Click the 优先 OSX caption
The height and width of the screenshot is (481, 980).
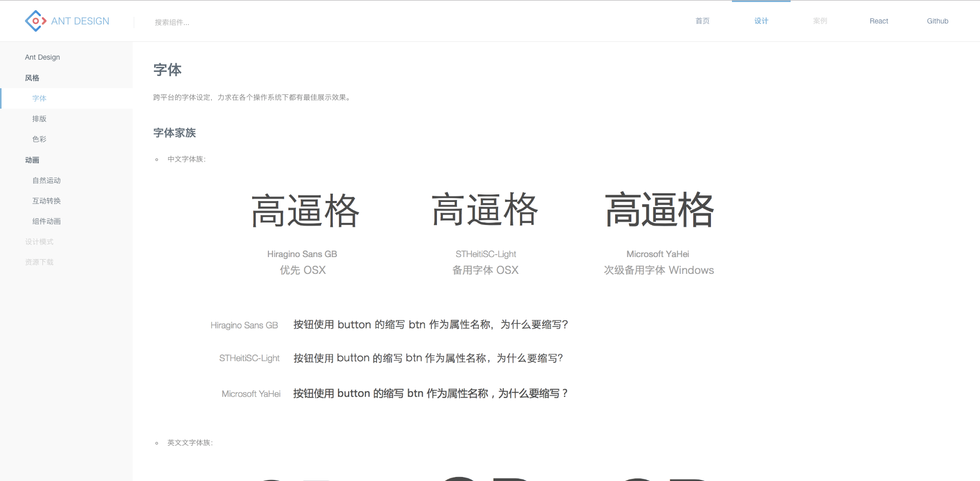(303, 270)
